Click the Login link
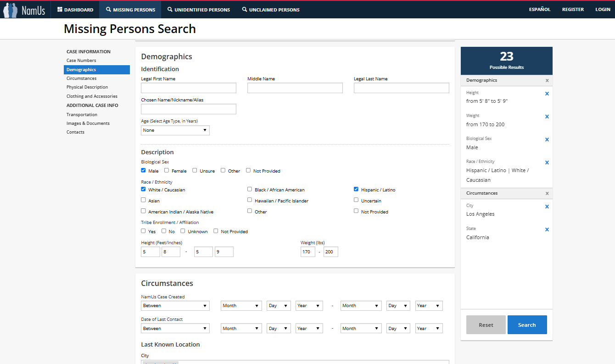This screenshot has width=615, height=364. pyautogui.click(x=603, y=10)
